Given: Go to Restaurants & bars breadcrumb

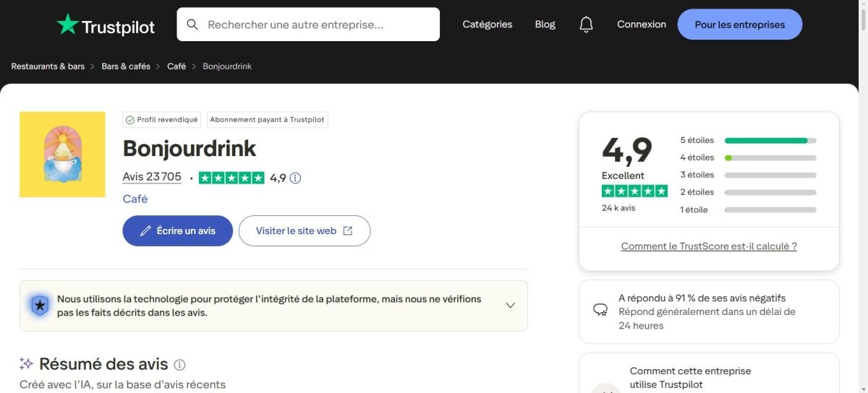Looking at the screenshot, I should [x=48, y=66].
